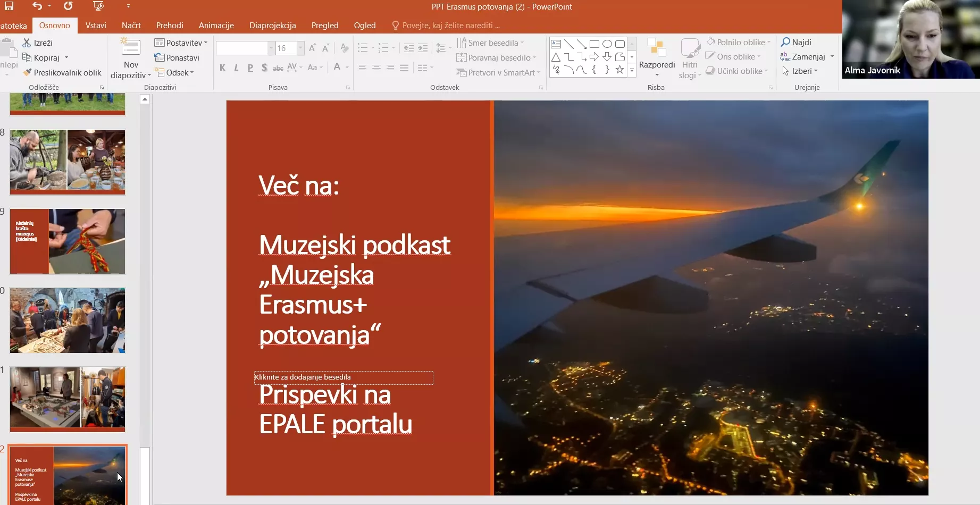Click increase list indent icon
Screen dimensions: 980x505
422,48
